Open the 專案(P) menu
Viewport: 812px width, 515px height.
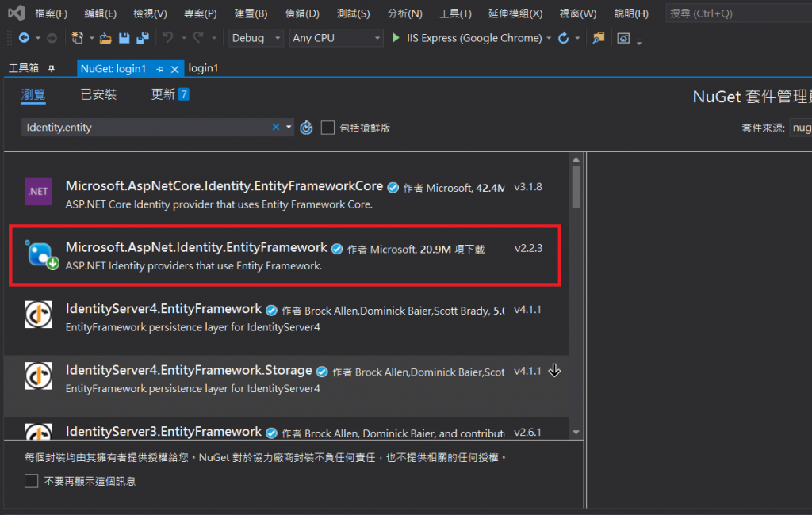[x=201, y=13]
